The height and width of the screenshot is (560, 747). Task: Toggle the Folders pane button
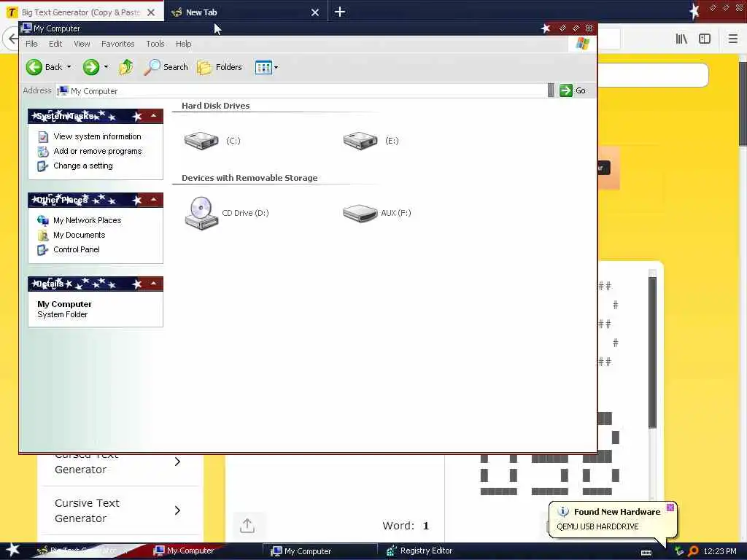(220, 67)
